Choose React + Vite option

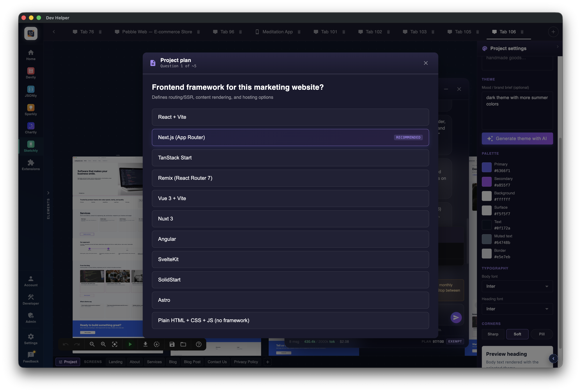(290, 117)
